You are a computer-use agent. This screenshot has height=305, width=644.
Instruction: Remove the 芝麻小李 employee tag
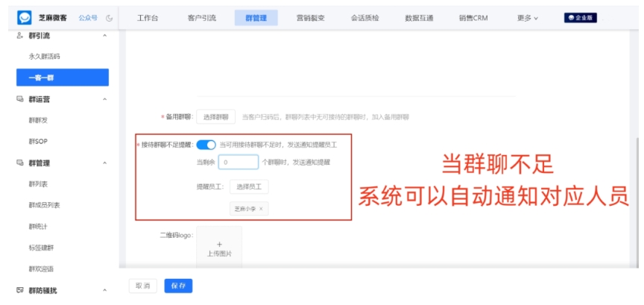[261, 208]
